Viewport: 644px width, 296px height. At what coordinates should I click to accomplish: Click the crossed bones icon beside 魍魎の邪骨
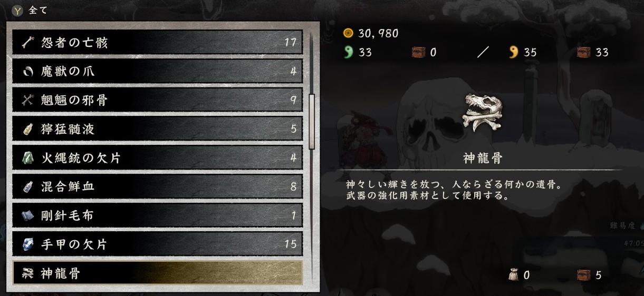click(28, 101)
